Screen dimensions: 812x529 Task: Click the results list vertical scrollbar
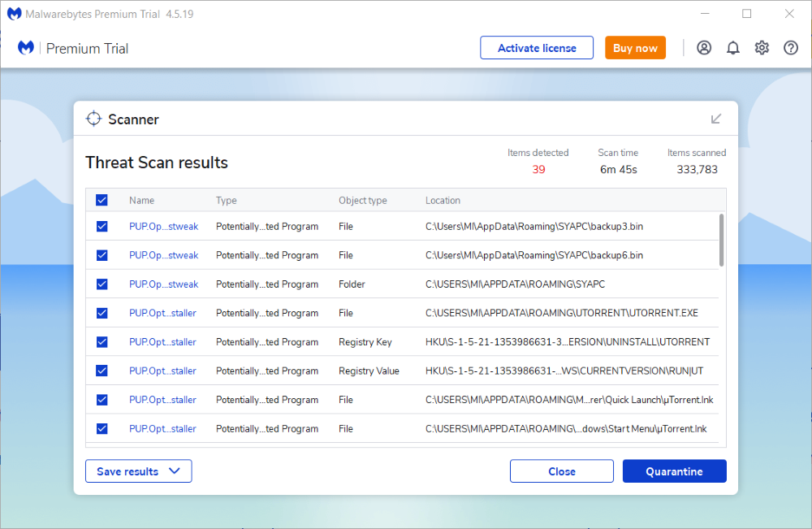point(720,241)
